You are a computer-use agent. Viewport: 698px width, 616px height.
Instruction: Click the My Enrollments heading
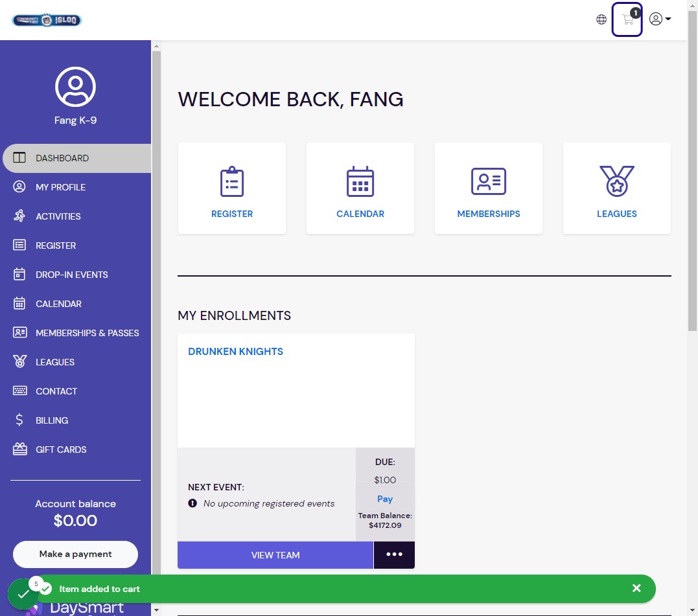click(x=234, y=315)
